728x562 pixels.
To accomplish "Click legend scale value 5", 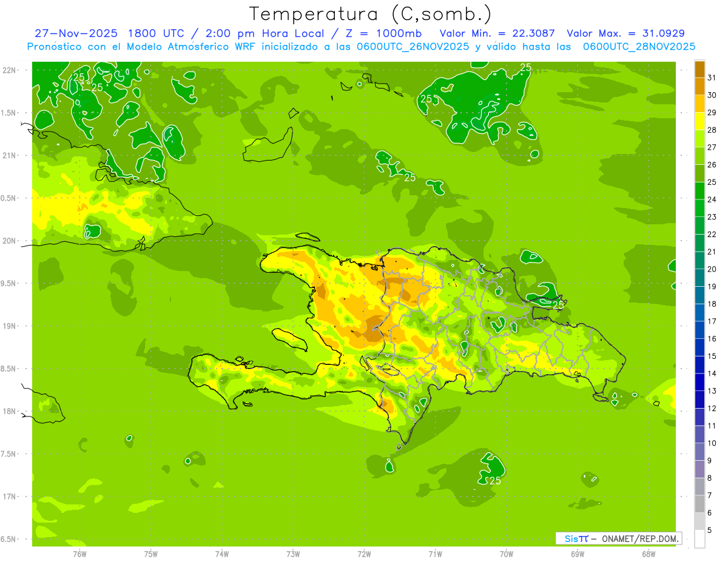I will [710, 530].
